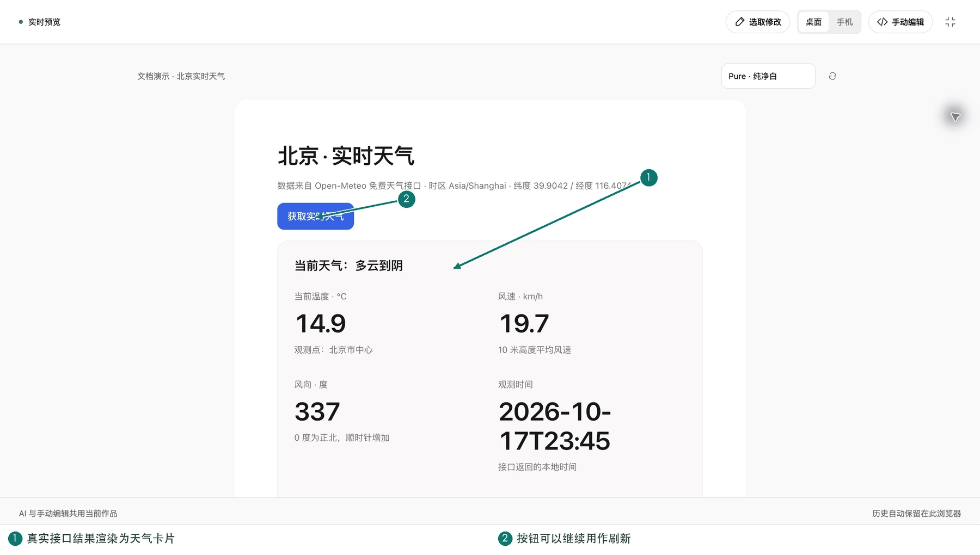Image resolution: width=980 pixels, height=555 pixels.
Task: Click 观测点：北京市中心 note
Action: click(x=334, y=350)
